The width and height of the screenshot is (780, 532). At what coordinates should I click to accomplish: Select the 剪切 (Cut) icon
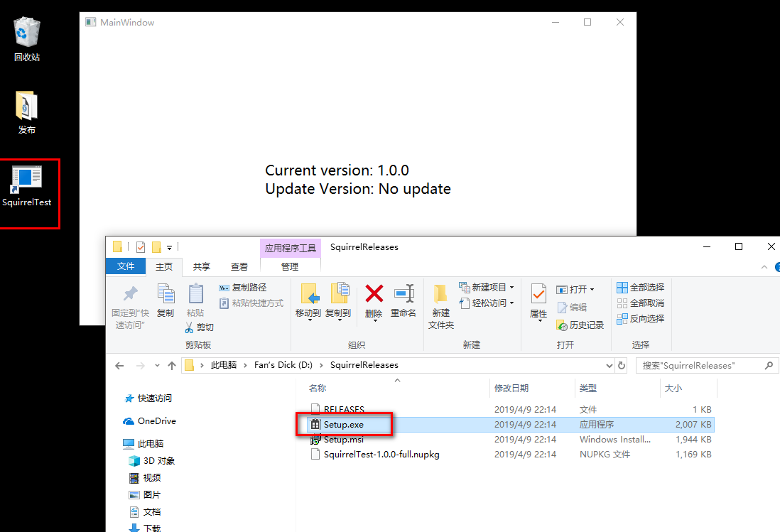click(x=200, y=327)
